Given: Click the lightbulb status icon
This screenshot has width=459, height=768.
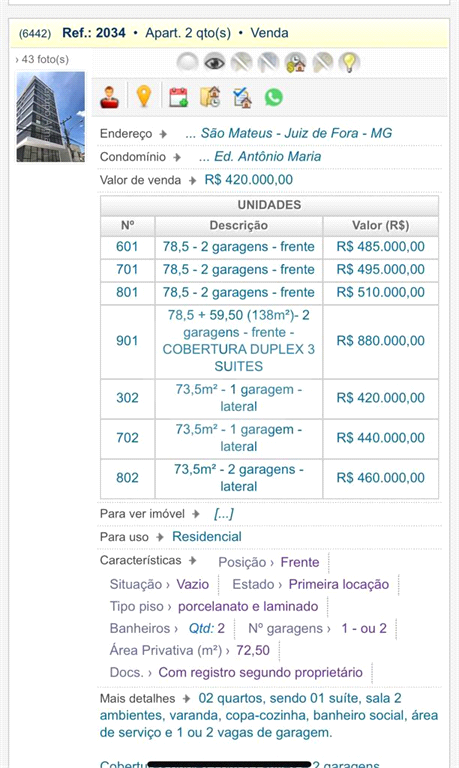Looking at the screenshot, I should pos(348,63).
